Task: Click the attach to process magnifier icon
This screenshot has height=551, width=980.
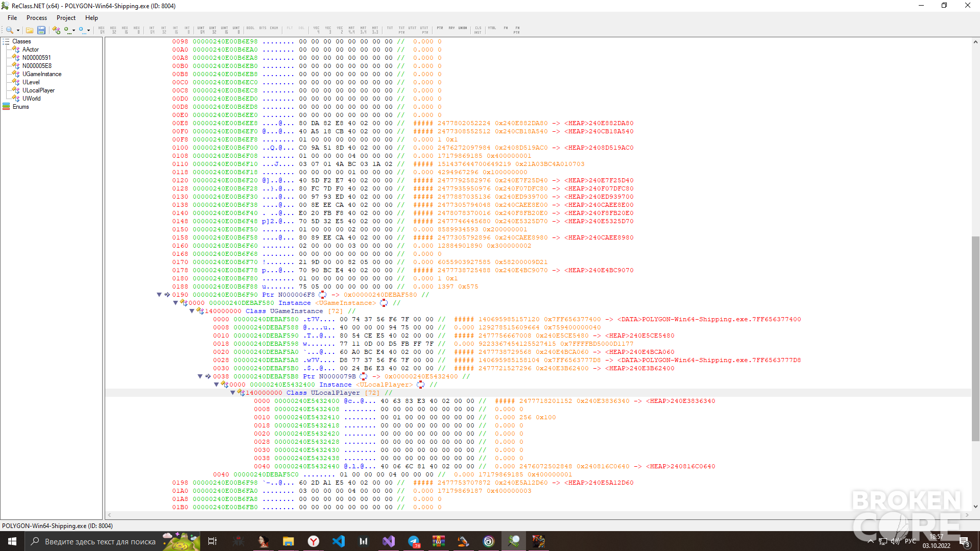Action: 9,31
